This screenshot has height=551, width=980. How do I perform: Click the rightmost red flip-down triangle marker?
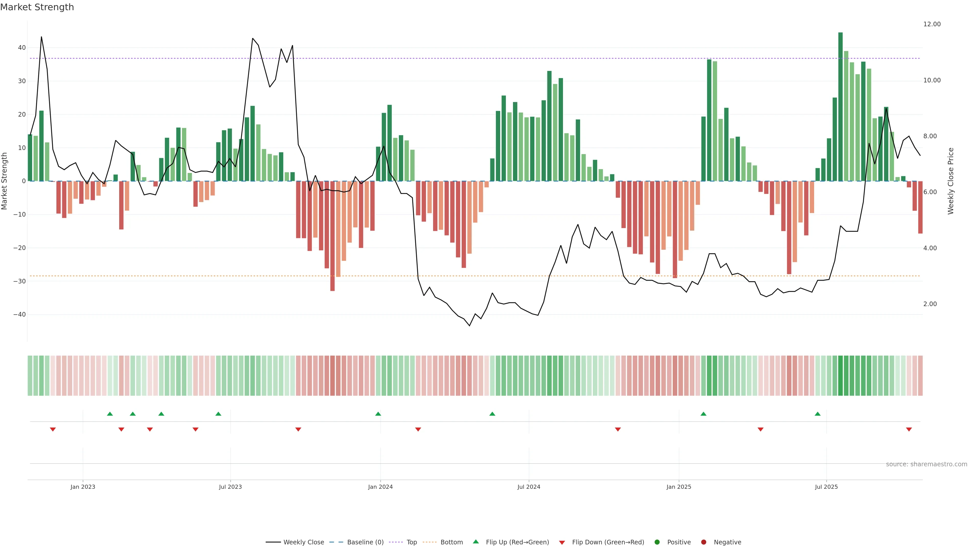(909, 429)
